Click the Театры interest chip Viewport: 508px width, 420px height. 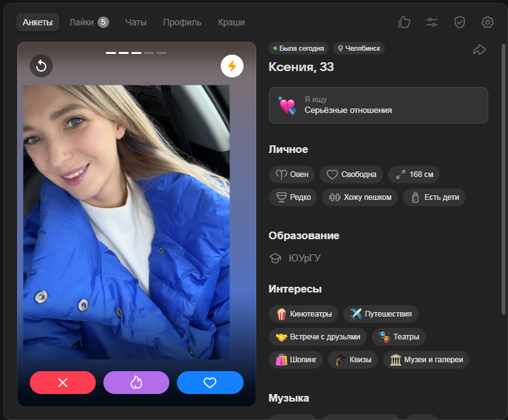pyautogui.click(x=398, y=337)
